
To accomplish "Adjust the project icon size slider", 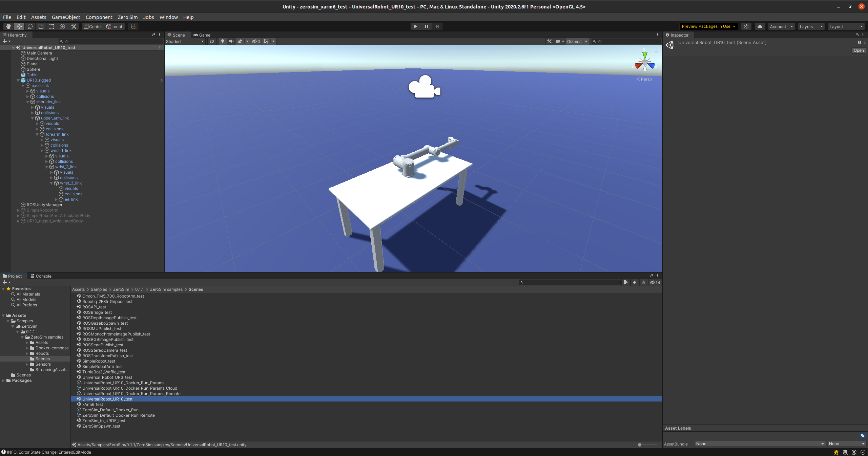I will pos(640,444).
